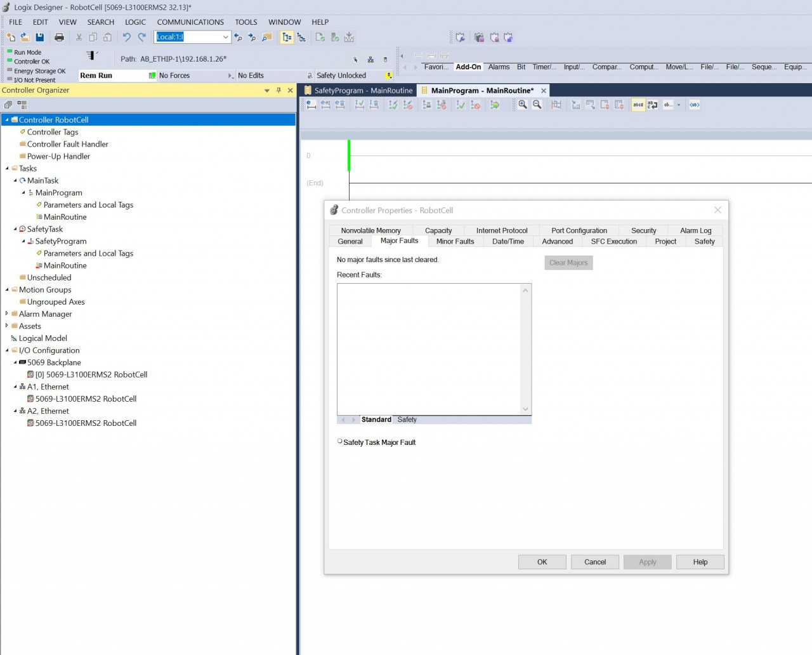Screen dimensions: 812x655
Task: Collapse the MainTask tree node
Action: pos(15,181)
